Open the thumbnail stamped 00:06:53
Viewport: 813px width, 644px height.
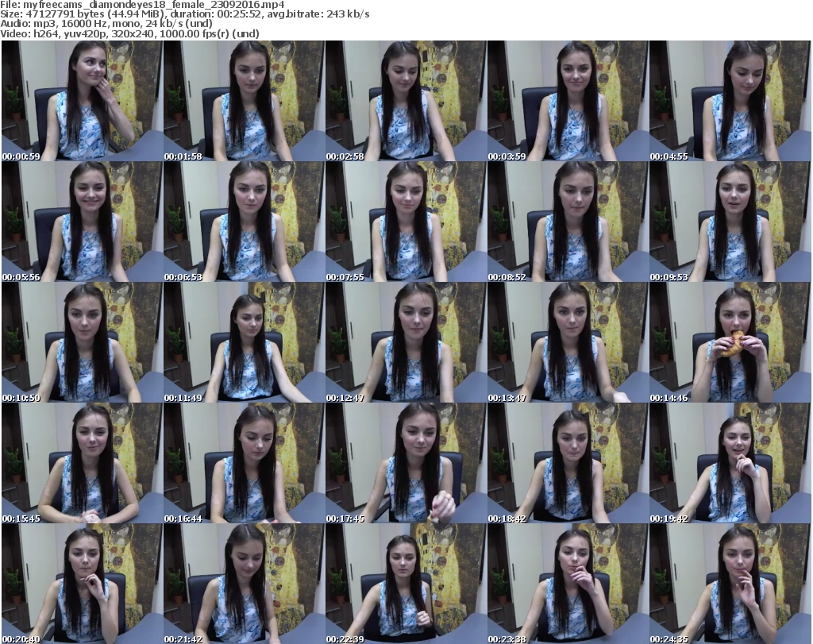coord(244,222)
